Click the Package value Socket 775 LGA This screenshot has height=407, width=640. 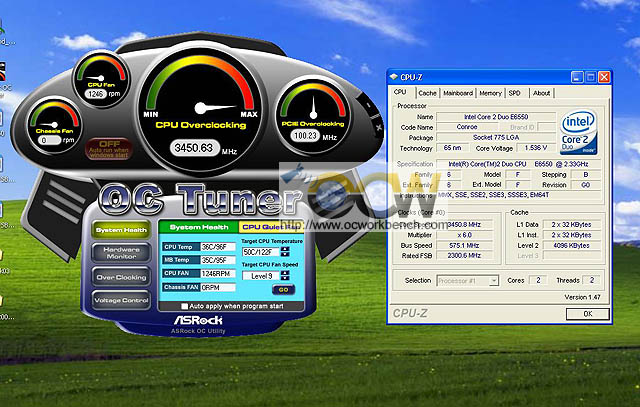[x=496, y=137]
